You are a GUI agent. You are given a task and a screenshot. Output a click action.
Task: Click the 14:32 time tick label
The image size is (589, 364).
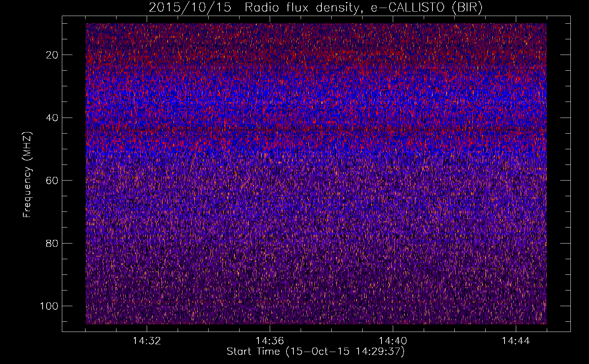point(147,341)
